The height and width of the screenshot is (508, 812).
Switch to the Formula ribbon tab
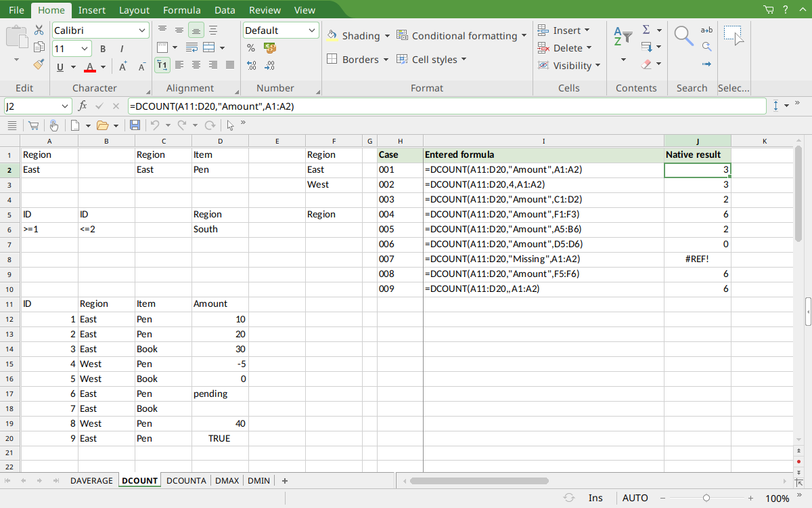(x=181, y=10)
